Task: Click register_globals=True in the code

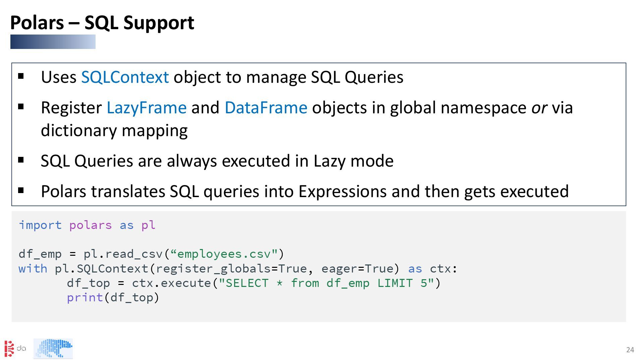Action: pos(231,269)
